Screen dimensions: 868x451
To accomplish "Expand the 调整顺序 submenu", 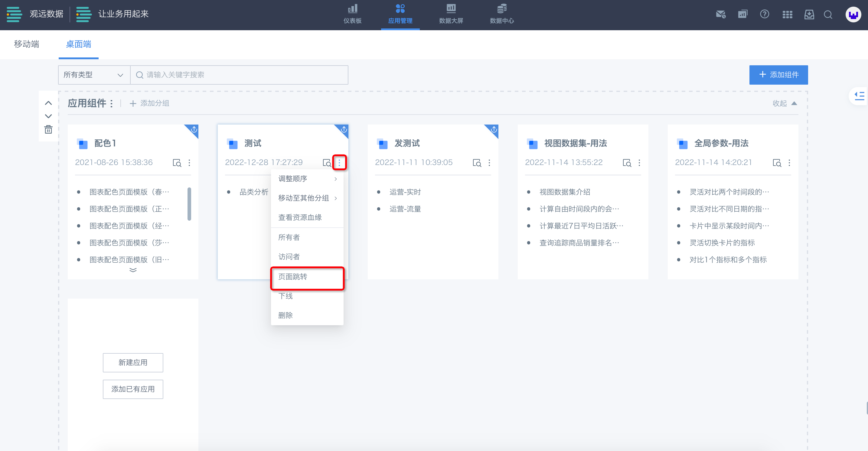I will point(307,179).
